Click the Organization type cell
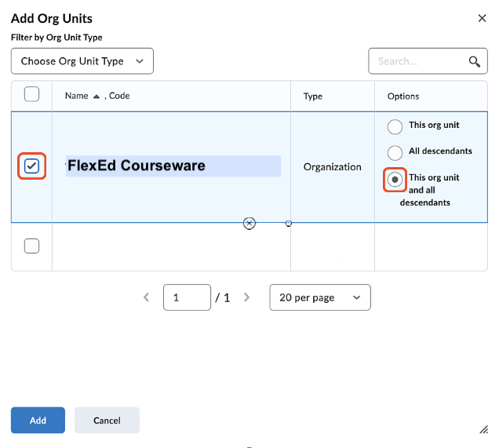The width and height of the screenshot is (499, 448). [x=332, y=167]
